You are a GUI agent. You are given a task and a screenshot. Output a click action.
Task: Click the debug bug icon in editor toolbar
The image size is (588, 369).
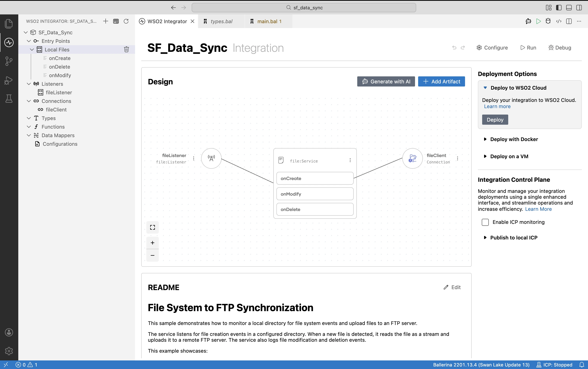point(548,21)
